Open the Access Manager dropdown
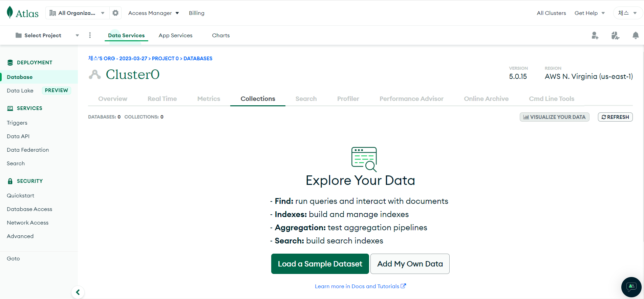This screenshot has width=644, height=299. (x=153, y=13)
